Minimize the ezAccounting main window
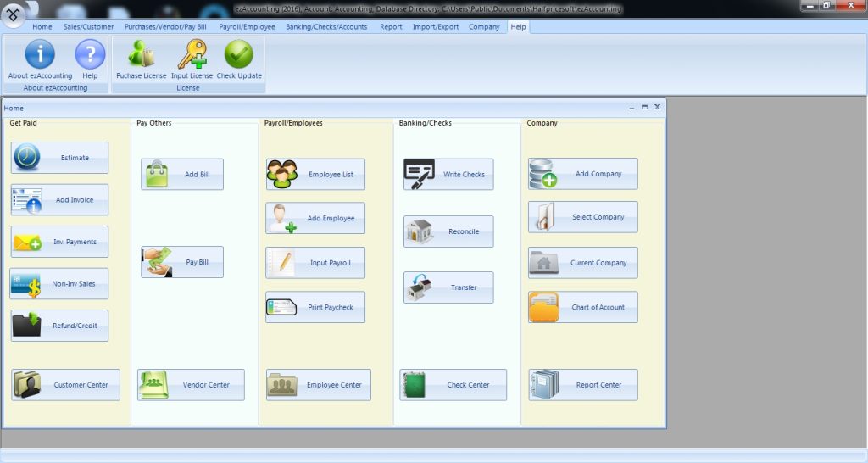868x463 pixels. pyautogui.click(x=810, y=6)
